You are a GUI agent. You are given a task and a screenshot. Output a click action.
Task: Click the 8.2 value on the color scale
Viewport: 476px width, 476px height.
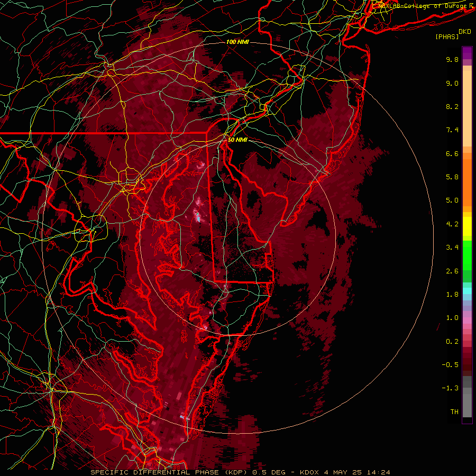452,106
